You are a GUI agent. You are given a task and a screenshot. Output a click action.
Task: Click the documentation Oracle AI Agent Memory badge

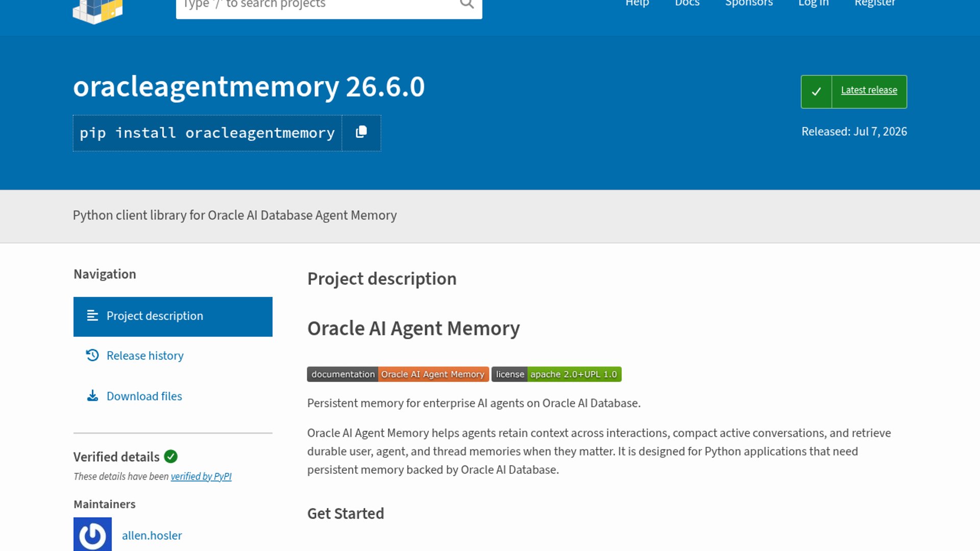(x=398, y=374)
